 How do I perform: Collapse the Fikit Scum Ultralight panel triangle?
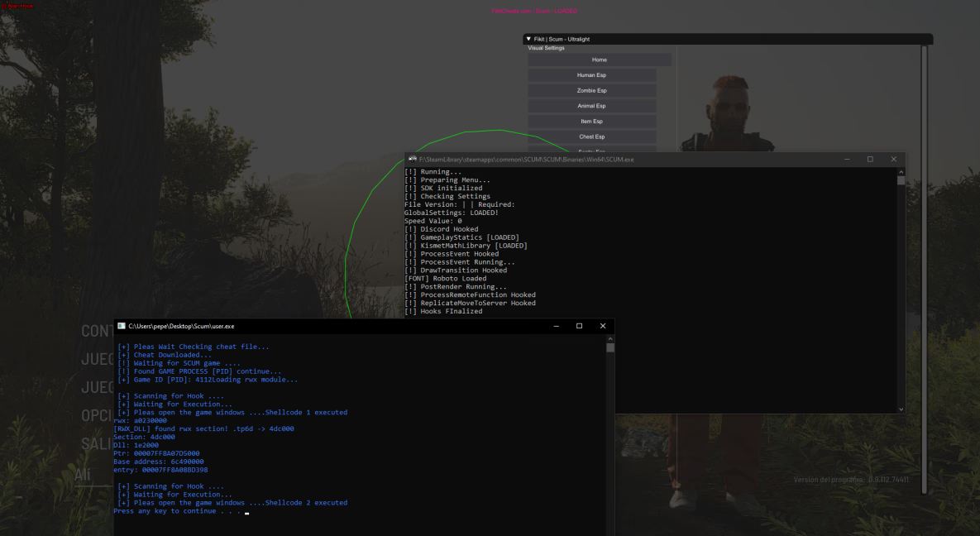click(x=528, y=39)
